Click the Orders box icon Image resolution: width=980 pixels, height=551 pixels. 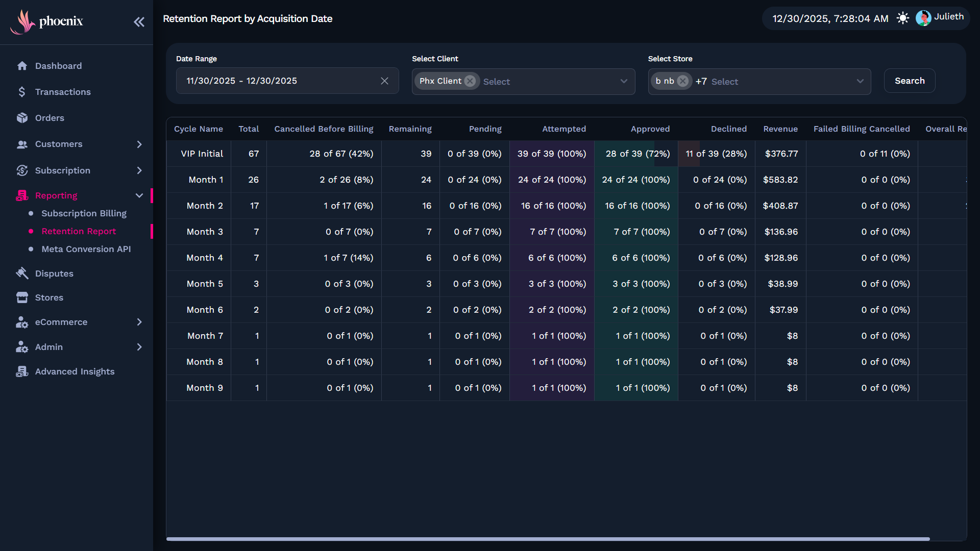pos(22,118)
